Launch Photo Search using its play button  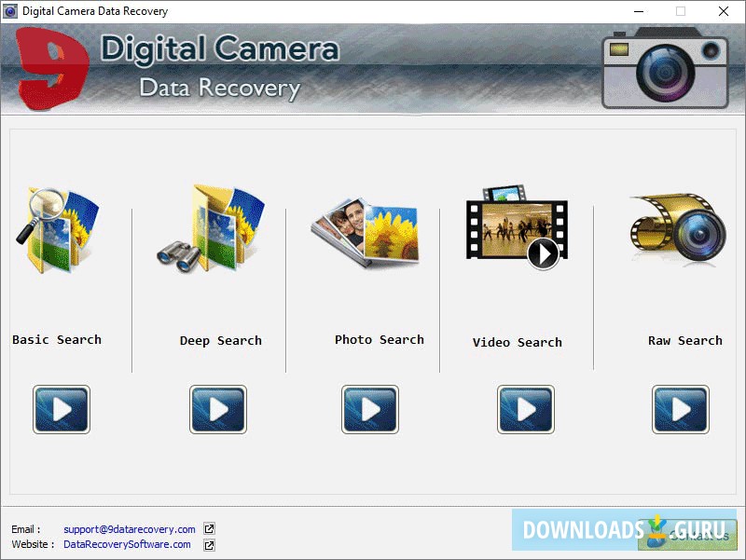point(369,409)
